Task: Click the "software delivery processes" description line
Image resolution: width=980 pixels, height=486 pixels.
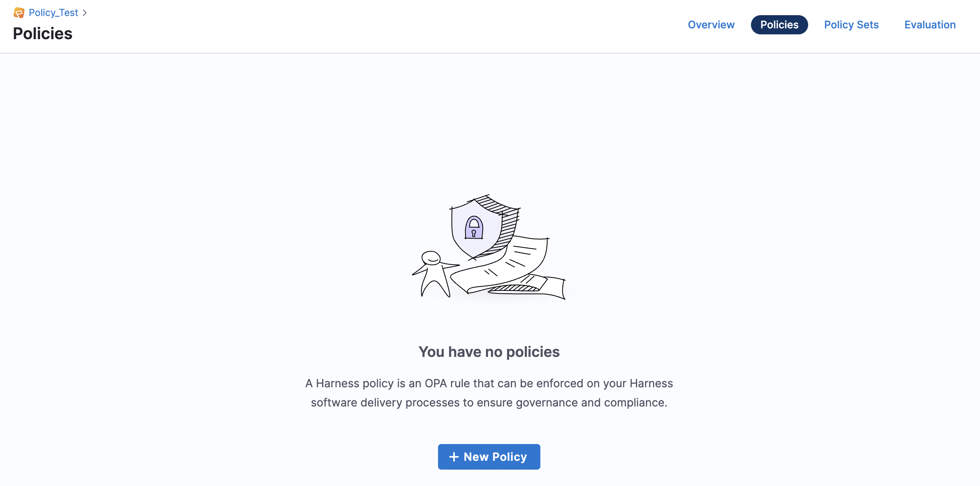Action: tap(489, 402)
